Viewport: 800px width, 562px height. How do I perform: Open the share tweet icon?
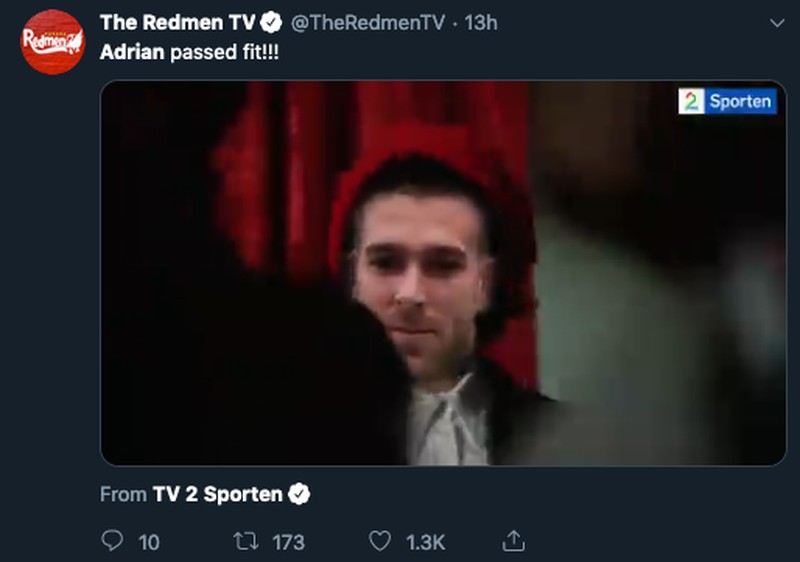tap(513, 541)
